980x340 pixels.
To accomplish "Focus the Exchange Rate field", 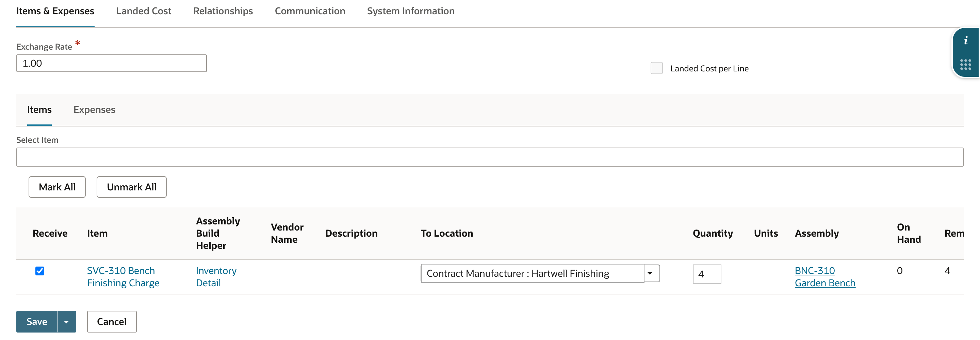I will 112,64.
